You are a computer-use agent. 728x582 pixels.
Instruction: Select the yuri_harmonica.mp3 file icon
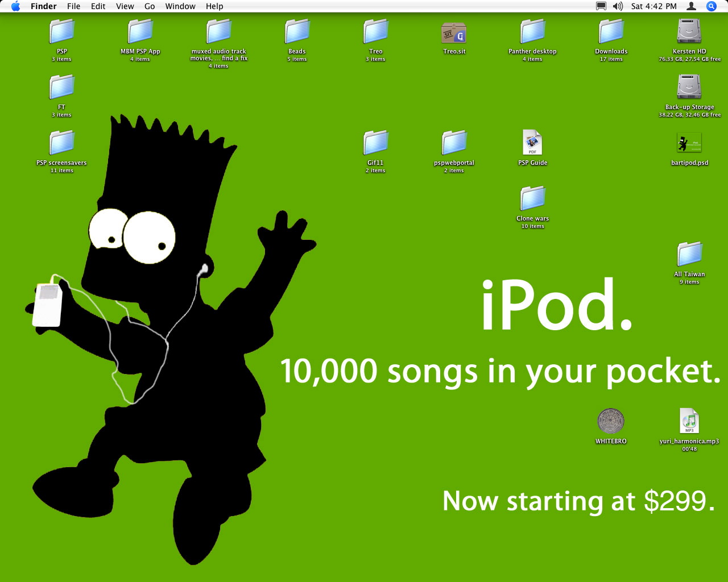point(689,421)
